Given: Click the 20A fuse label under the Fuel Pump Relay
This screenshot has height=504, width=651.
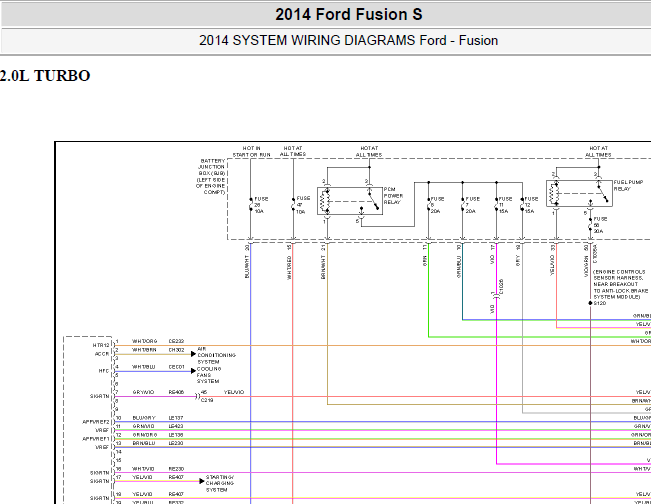Looking at the screenshot, I should [600, 225].
